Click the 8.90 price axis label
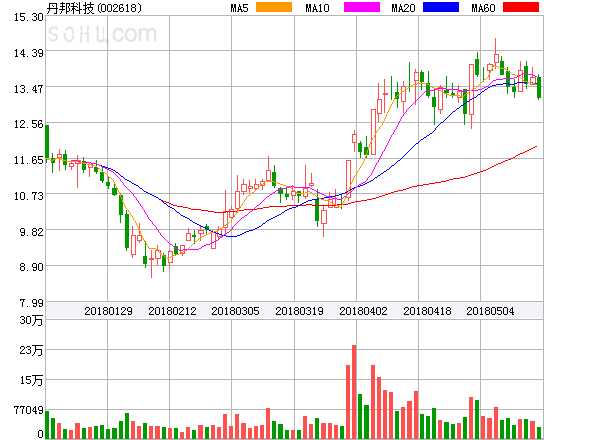This screenshot has width=600, height=440. click(x=31, y=267)
